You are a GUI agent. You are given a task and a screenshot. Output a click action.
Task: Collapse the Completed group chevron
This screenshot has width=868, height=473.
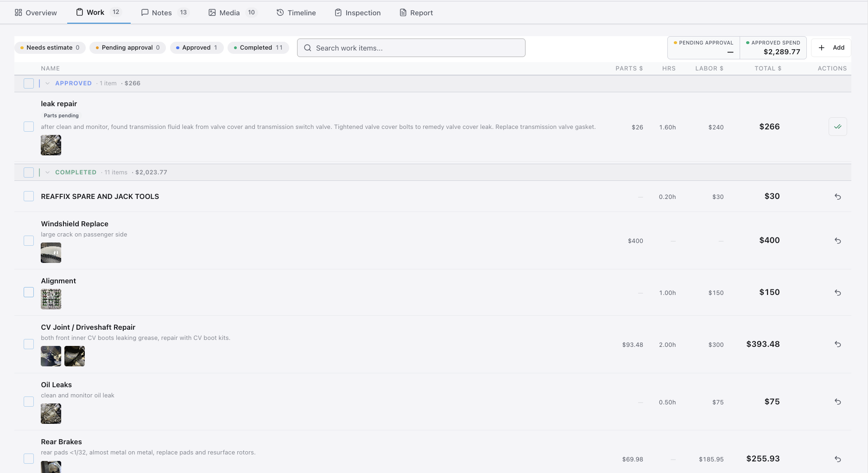47,173
